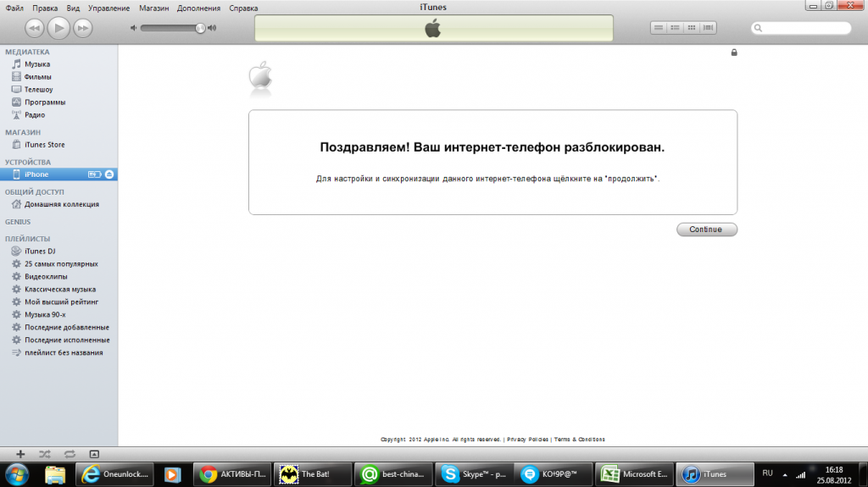868x487 pixels.
Task: Click the secure lock icon
Action: tap(734, 53)
